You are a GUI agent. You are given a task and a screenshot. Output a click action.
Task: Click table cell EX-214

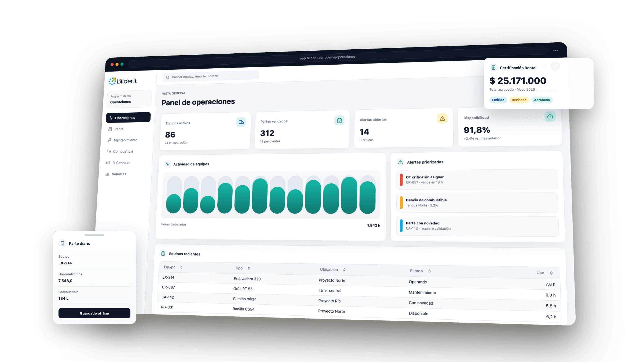click(x=168, y=277)
